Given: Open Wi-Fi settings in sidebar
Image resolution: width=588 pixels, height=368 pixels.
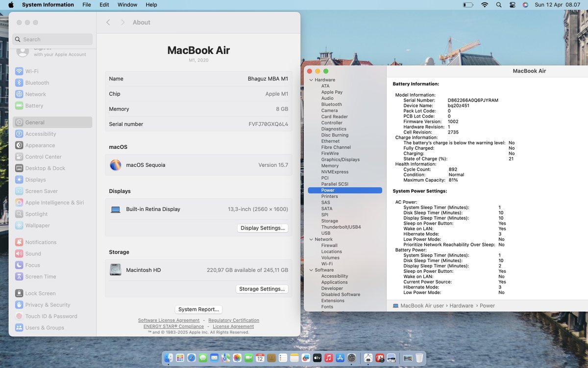Looking at the screenshot, I should click(x=52, y=71).
